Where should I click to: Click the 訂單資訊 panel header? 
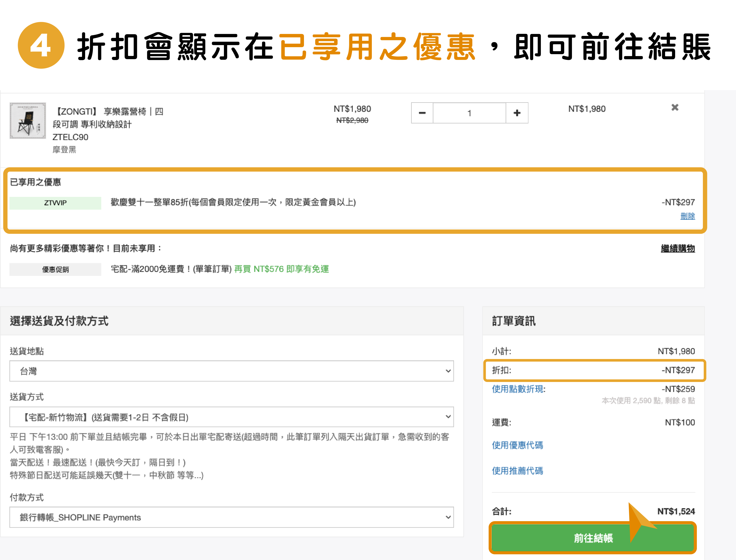click(514, 321)
